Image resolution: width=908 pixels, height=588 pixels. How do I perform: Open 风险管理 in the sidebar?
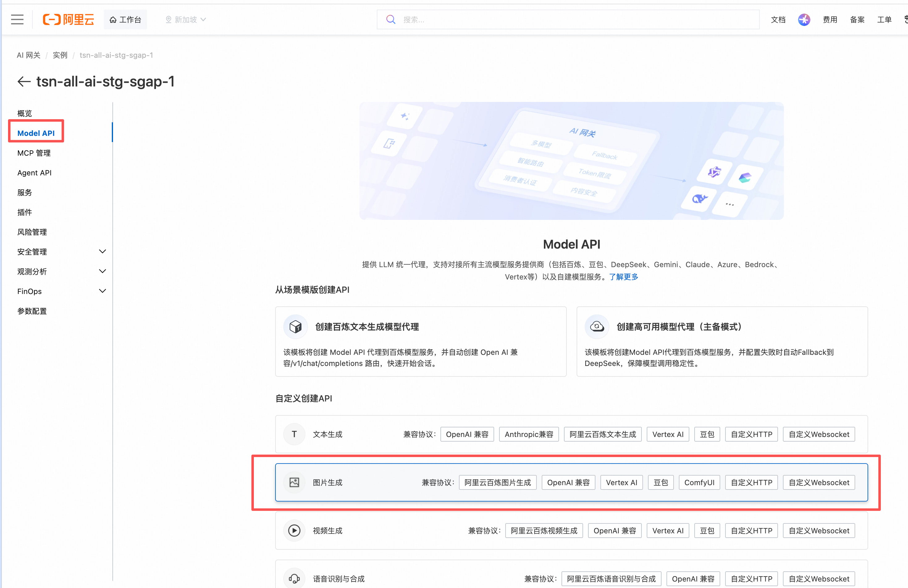(x=32, y=232)
